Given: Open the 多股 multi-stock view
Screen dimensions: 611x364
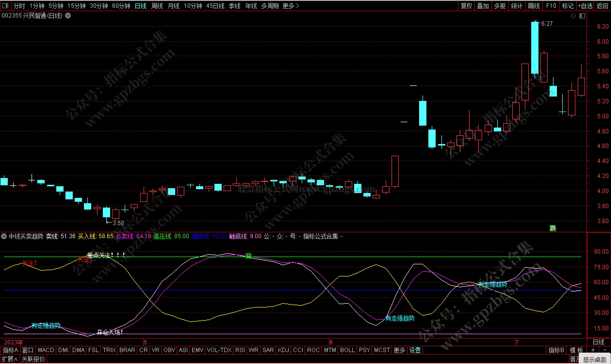Looking at the screenshot, I should [500, 6].
